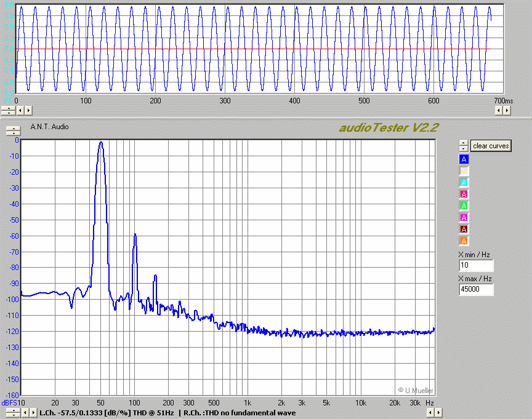Click right arrow under the spectrum Hz label
This screenshot has width=532, height=419.
coord(438,413)
